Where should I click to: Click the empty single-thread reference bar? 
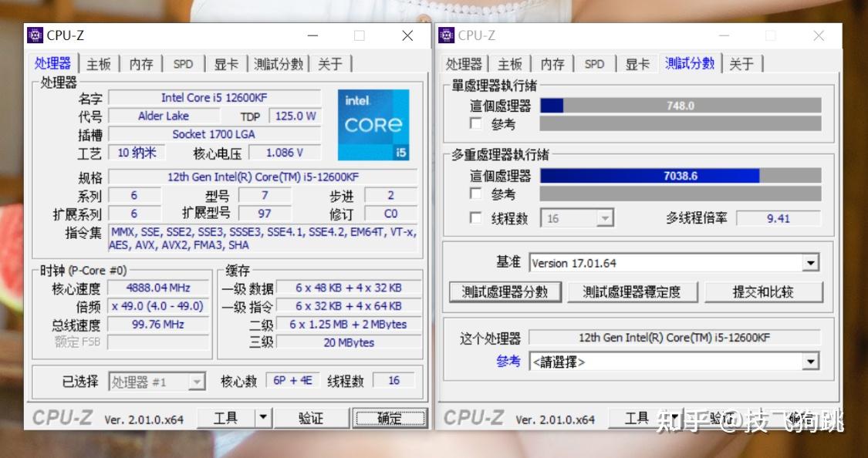681,123
